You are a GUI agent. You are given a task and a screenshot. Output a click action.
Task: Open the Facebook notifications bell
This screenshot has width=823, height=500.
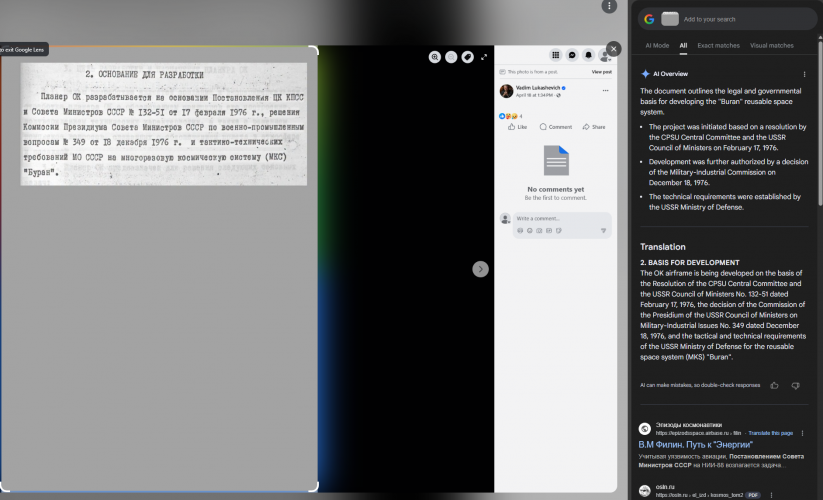click(x=589, y=55)
